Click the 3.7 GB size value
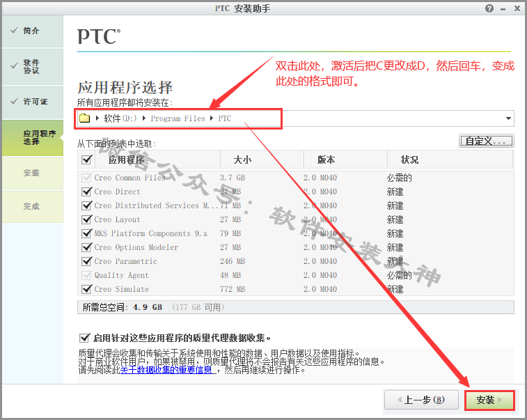 click(x=233, y=178)
